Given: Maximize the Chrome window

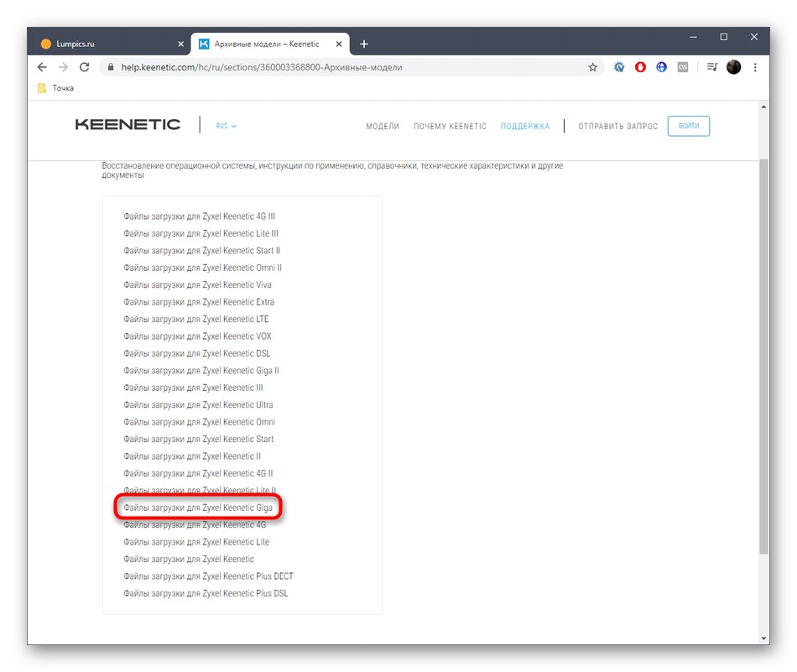Looking at the screenshot, I should (x=724, y=37).
